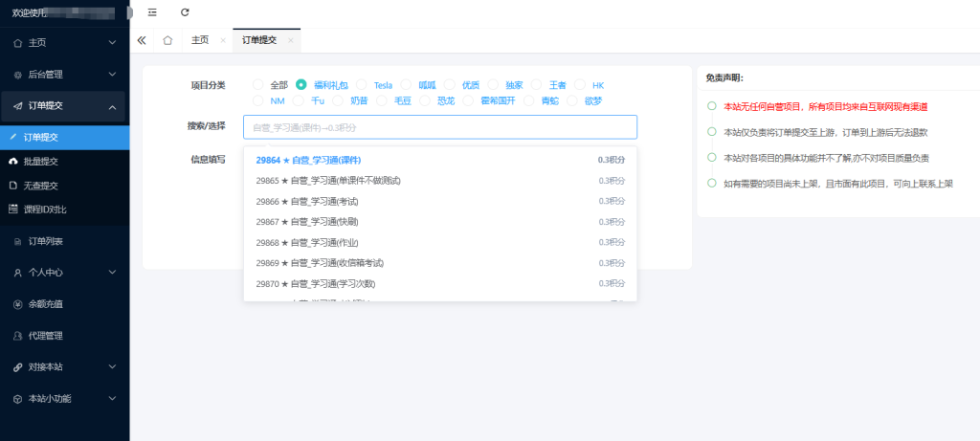
Task: Click the user icon beside 个人中心
Action: pos(17,273)
